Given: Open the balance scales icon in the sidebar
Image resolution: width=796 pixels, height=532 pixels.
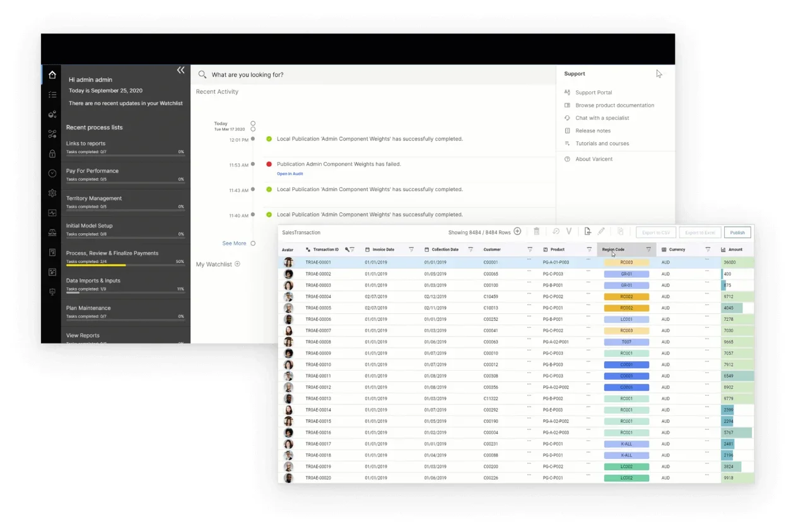Looking at the screenshot, I should tap(52, 233).
